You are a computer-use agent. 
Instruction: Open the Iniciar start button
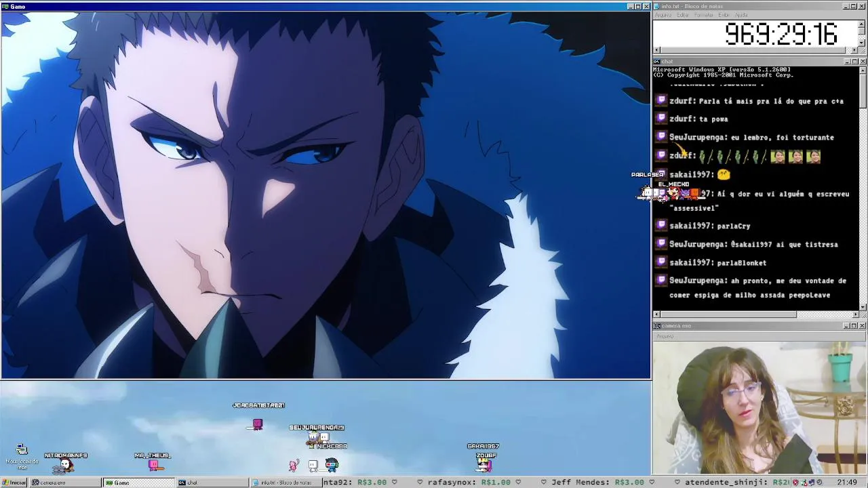coord(14,483)
